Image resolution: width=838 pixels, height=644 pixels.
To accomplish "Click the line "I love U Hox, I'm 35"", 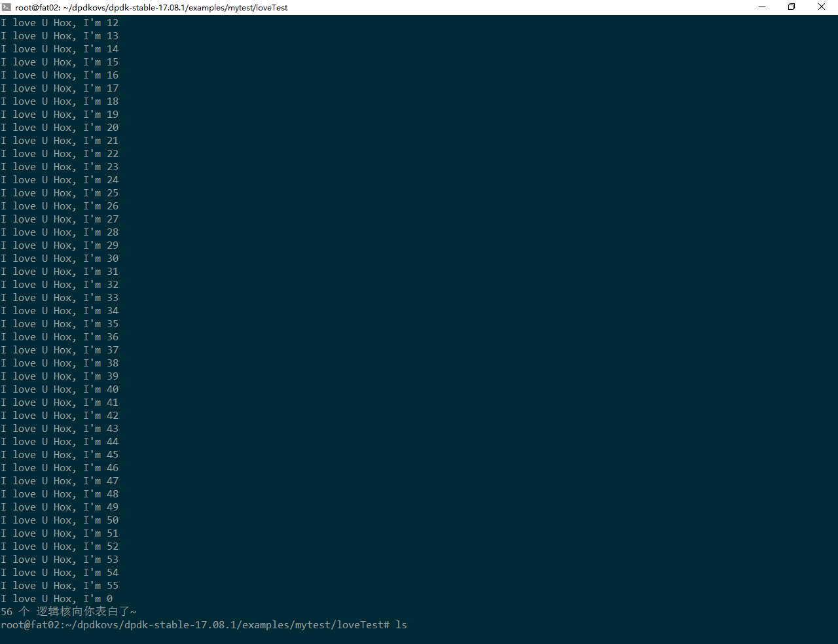I will 60,324.
